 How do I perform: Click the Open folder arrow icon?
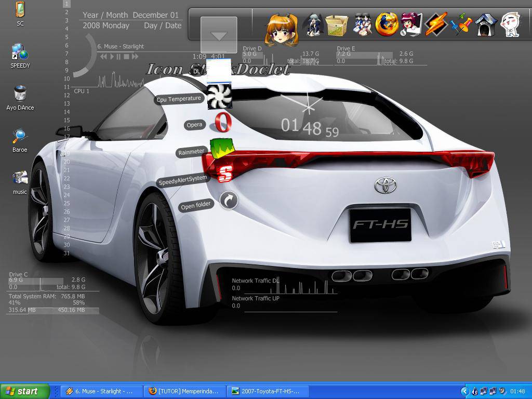[229, 200]
